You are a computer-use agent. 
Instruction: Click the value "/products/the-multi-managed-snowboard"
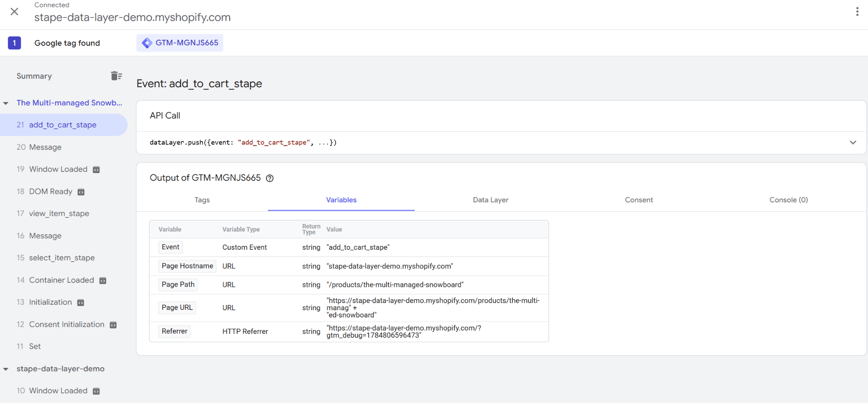[395, 285]
